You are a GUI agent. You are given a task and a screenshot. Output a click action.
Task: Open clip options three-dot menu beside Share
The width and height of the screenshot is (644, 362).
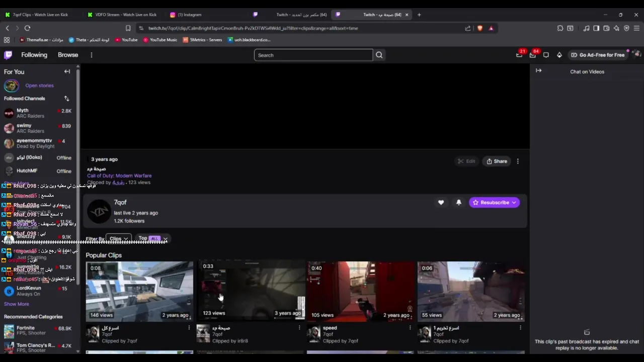tap(518, 161)
